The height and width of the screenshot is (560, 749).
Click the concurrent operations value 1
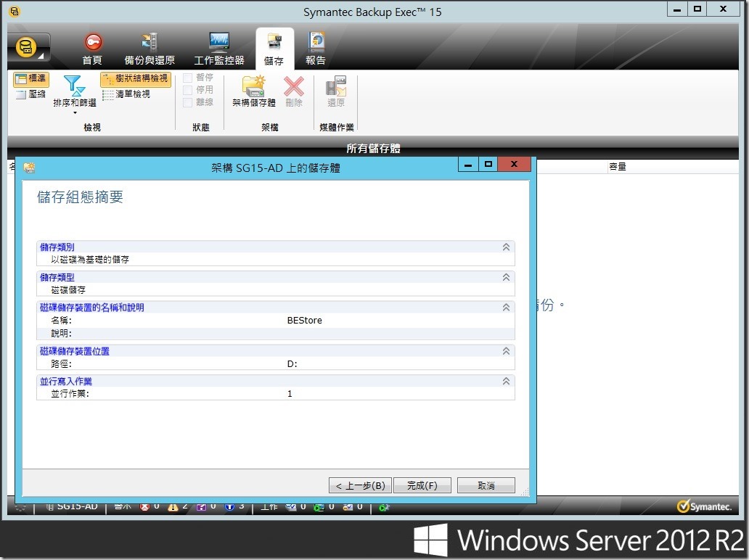(x=290, y=394)
